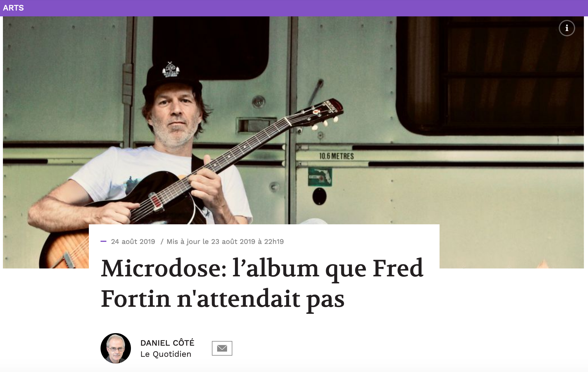Open the photo info icon

pyautogui.click(x=567, y=28)
